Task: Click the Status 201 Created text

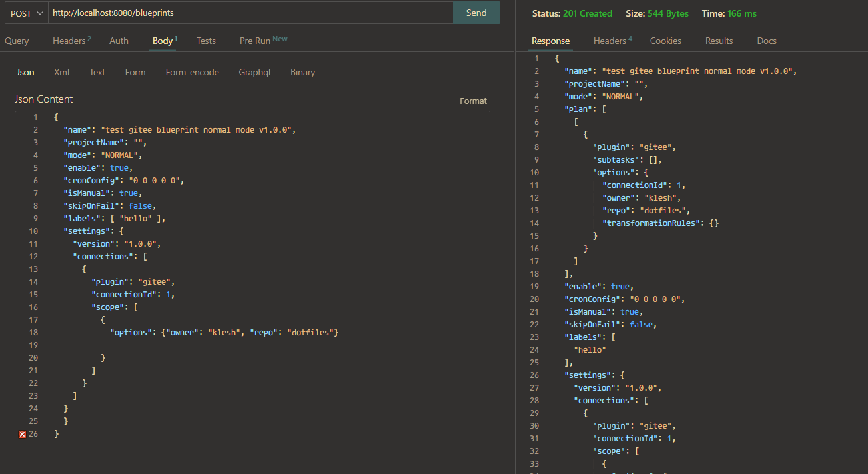Action: [x=572, y=13]
